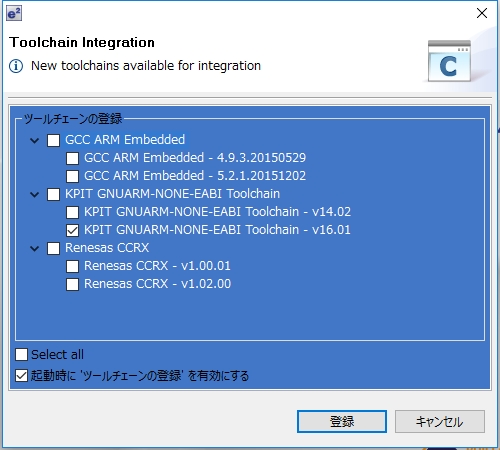
Task: Collapse the GCC ARM Embedded tree node
Action: [35, 141]
